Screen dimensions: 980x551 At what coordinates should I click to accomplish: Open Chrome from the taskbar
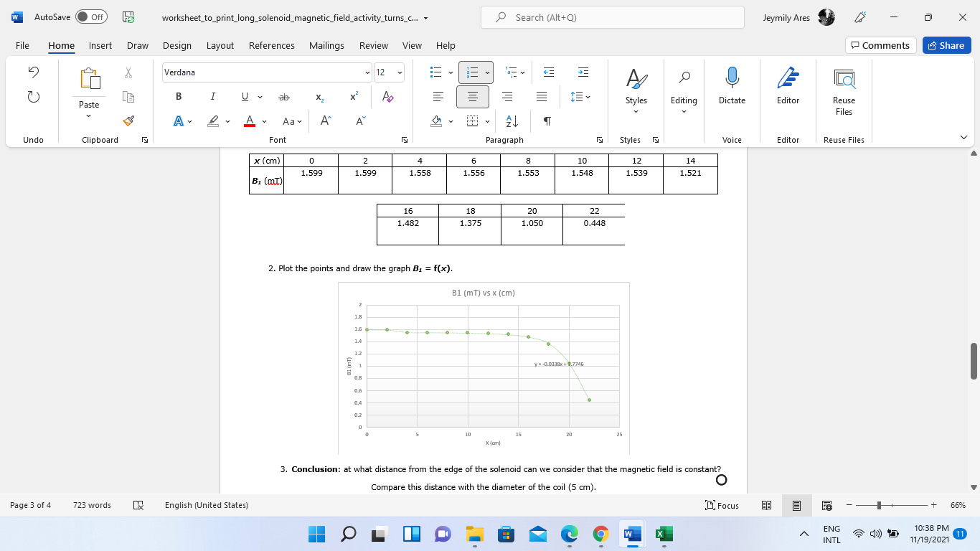(601, 534)
